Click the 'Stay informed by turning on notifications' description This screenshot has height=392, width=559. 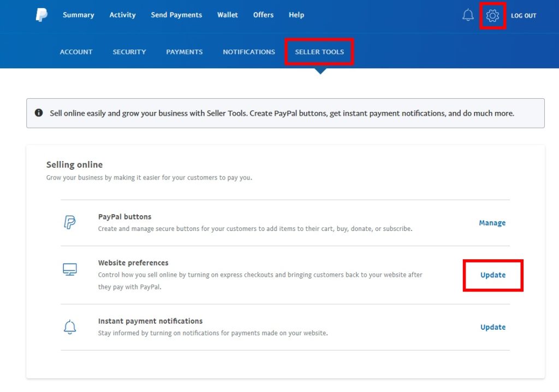[213, 333]
